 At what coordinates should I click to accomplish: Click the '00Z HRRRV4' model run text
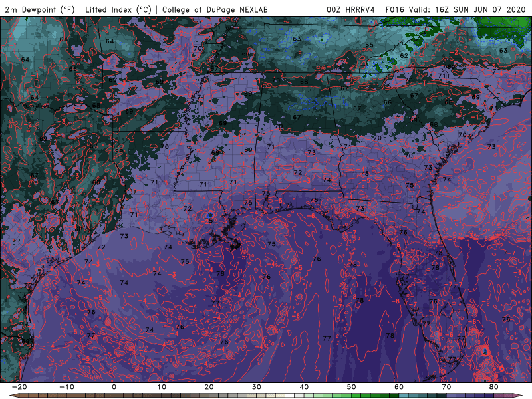point(350,9)
